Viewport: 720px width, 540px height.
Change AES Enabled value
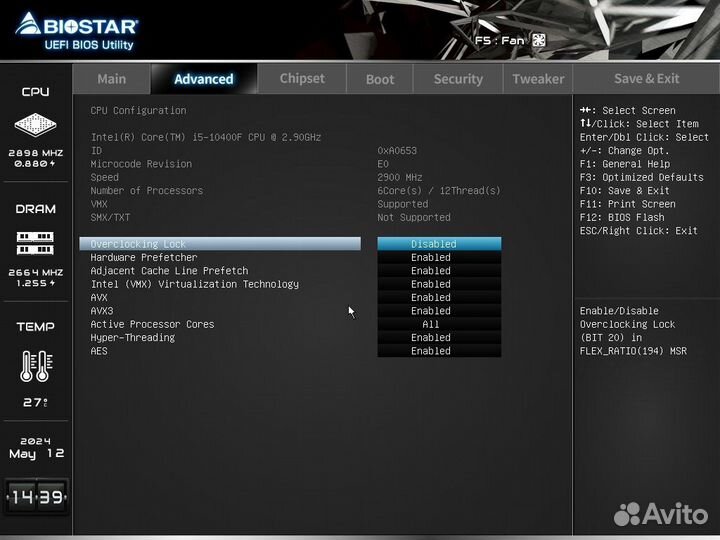pyautogui.click(x=439, y=350)
